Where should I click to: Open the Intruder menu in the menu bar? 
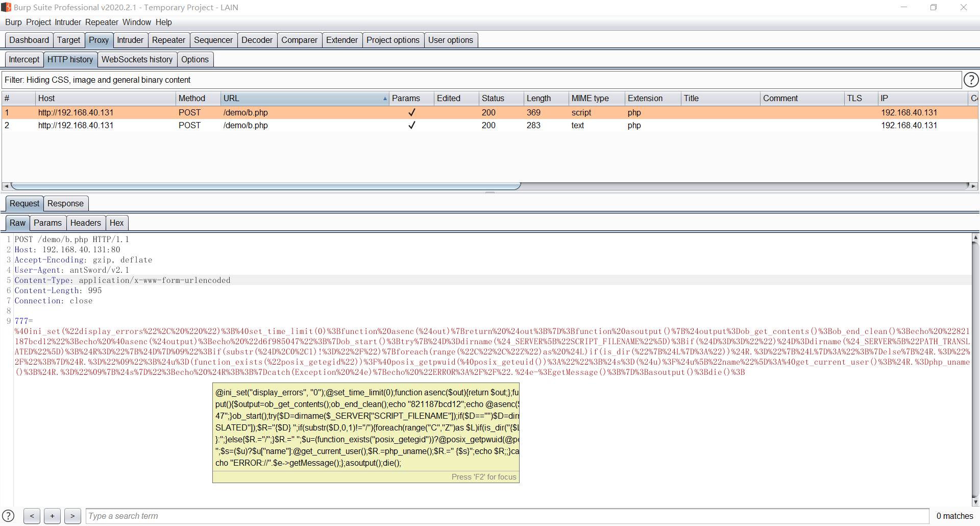(x=68, y=22)
